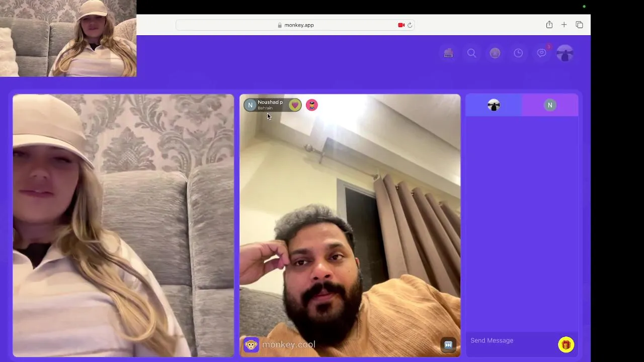Show Safari tab overview icon
Screen dimensions: 644x362
(x=579, y=25)
